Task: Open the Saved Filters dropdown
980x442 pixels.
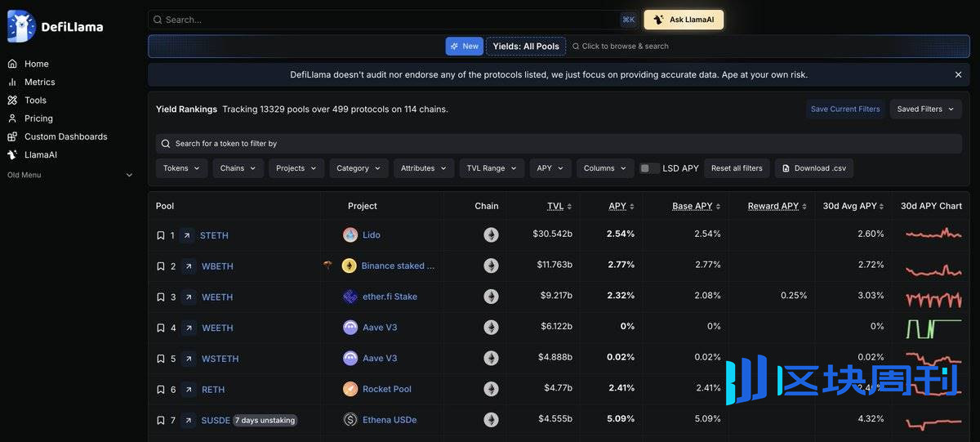Action: (x=925, y=109)
